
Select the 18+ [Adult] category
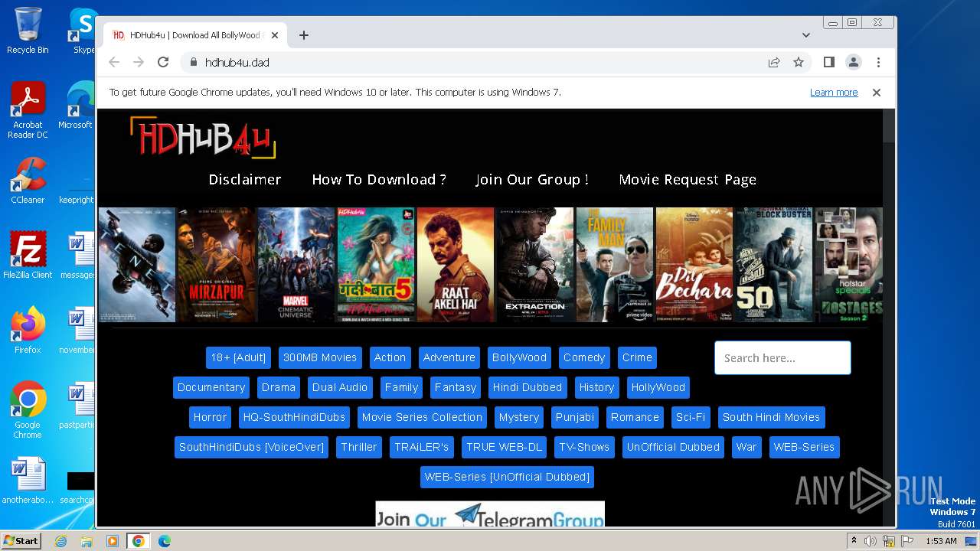pos(238,357)
